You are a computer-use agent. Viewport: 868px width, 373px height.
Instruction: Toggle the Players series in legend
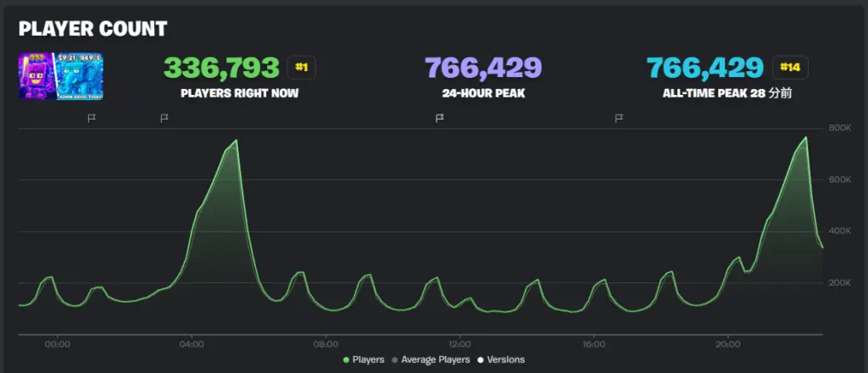coord(364,359)
